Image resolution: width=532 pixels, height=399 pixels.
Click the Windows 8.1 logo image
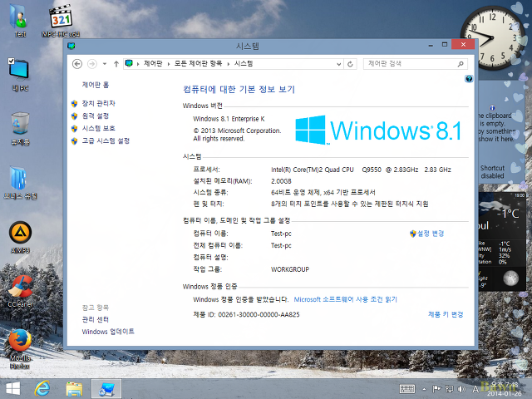click(x=378, y=131)
